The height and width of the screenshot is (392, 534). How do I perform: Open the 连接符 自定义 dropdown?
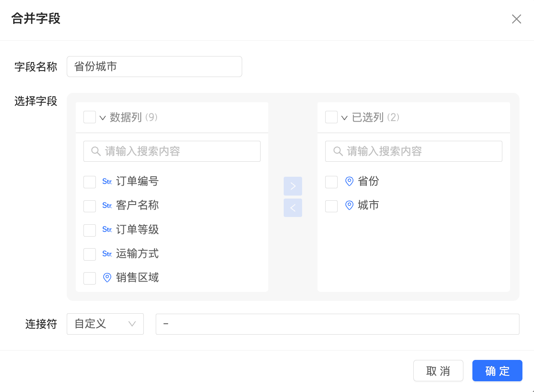click(x=105, y=324)
